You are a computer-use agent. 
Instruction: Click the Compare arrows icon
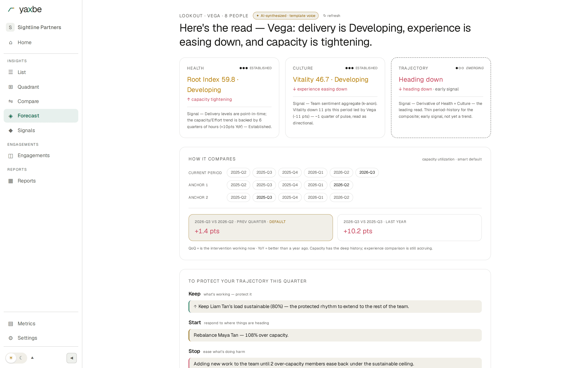pos(11,101)
